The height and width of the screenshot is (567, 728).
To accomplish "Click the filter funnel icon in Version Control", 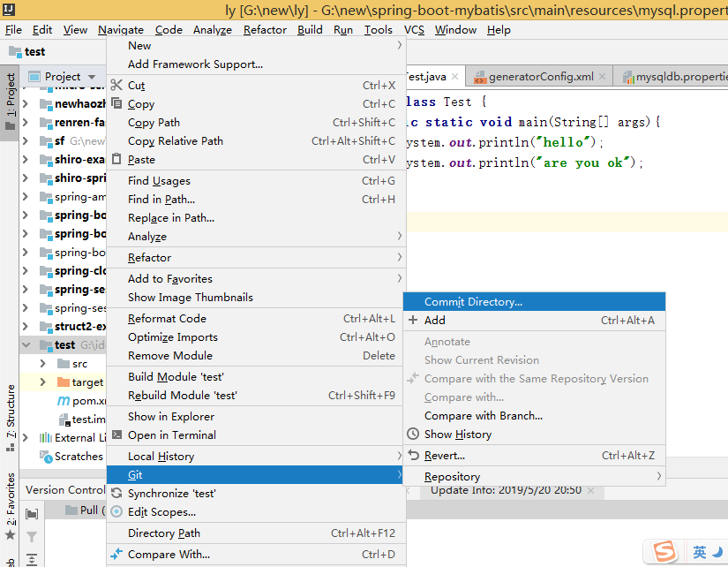I will coord(32,537).
